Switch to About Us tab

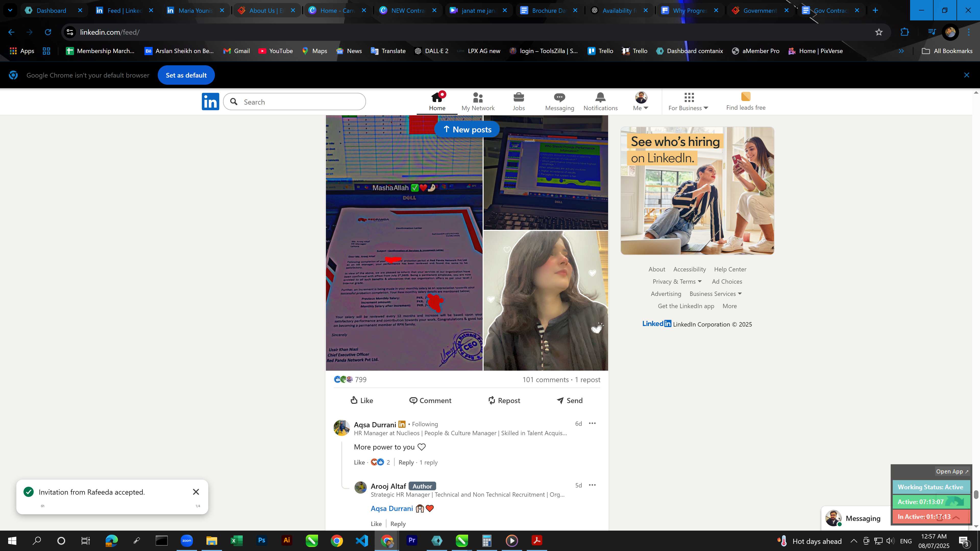tap(265, 10)
